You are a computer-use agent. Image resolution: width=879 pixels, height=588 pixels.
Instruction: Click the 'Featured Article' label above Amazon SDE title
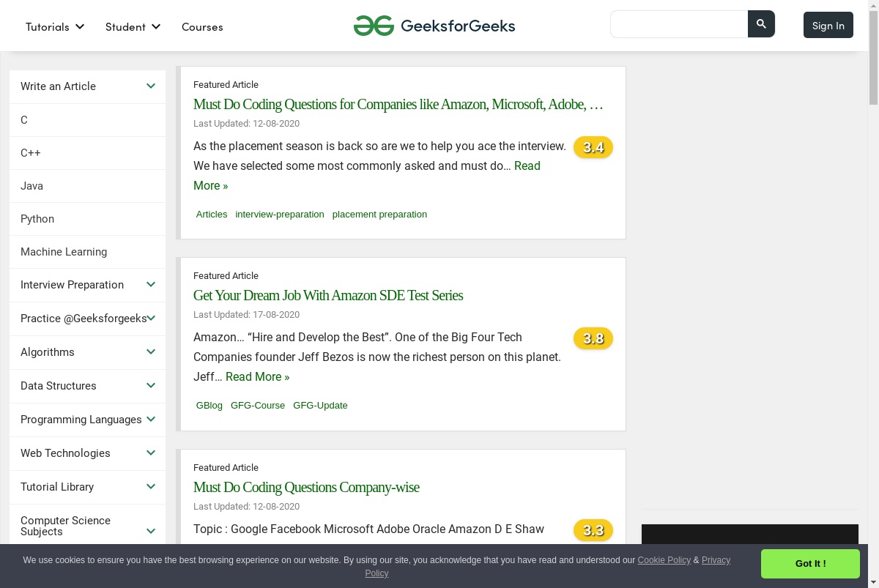(x=226, y=276)
